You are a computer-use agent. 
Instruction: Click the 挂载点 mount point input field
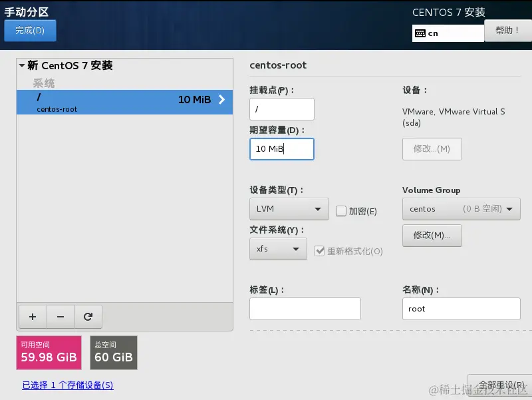point(282,109)
